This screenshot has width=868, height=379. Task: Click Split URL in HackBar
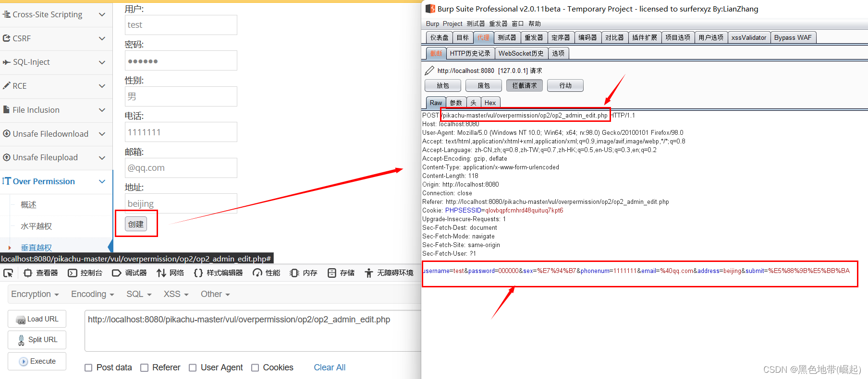point(37,340)
